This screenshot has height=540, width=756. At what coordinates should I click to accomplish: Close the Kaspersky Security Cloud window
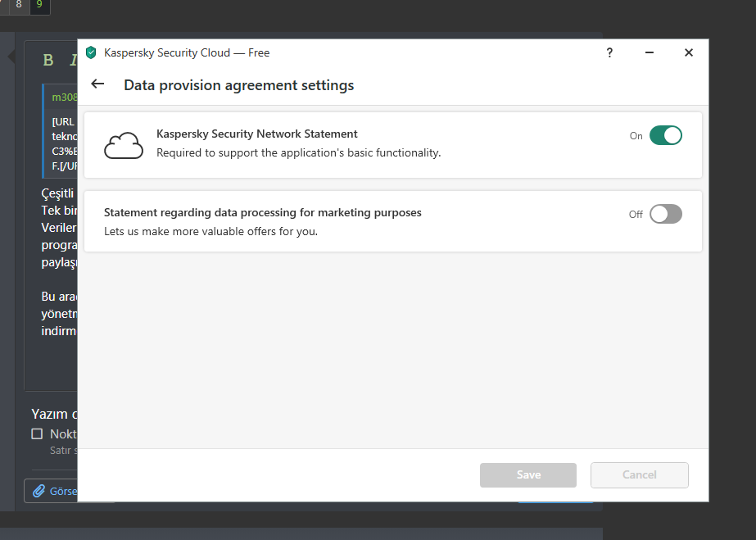tap(689, 52)
